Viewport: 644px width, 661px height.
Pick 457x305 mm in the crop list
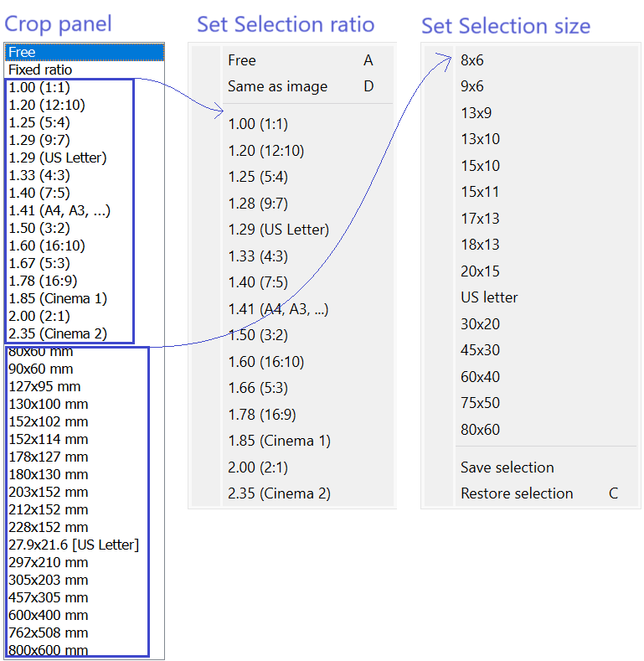(x=48, y=597)
